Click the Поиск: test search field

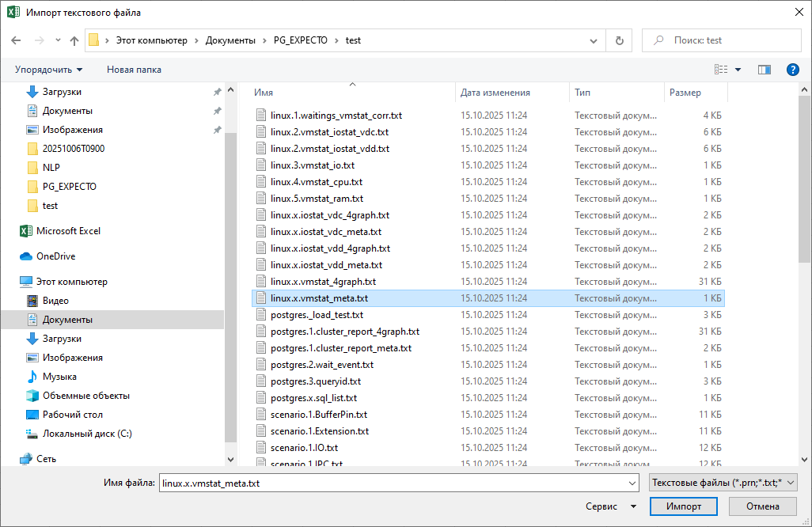(721, 40)
